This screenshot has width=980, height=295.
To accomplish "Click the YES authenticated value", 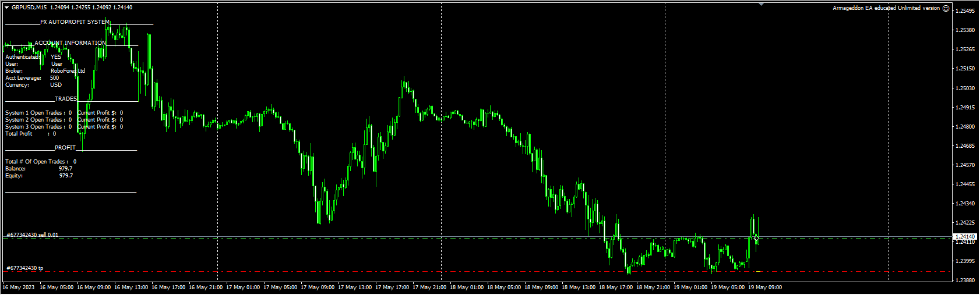I will 56,57.
